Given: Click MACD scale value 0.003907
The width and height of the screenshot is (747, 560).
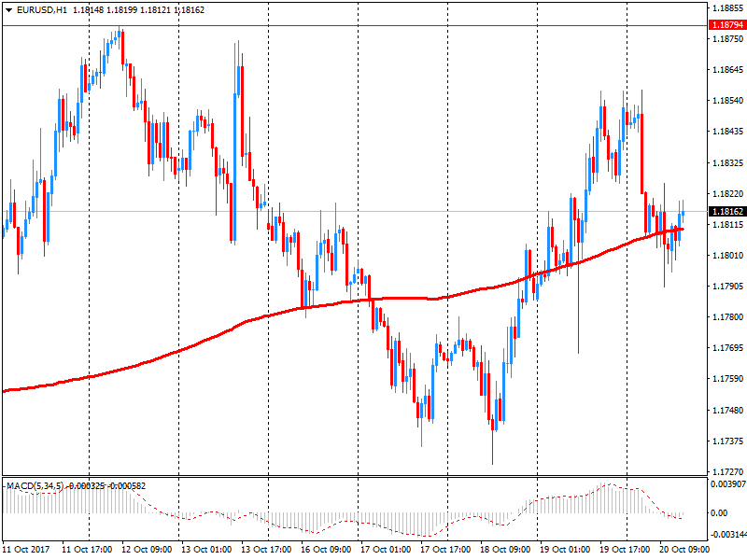Looking at the screenshot, I should 728,484.
